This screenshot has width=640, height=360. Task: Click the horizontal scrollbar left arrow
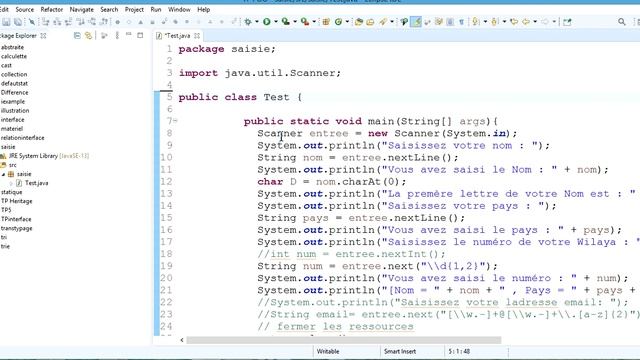(x=182, y=340)
